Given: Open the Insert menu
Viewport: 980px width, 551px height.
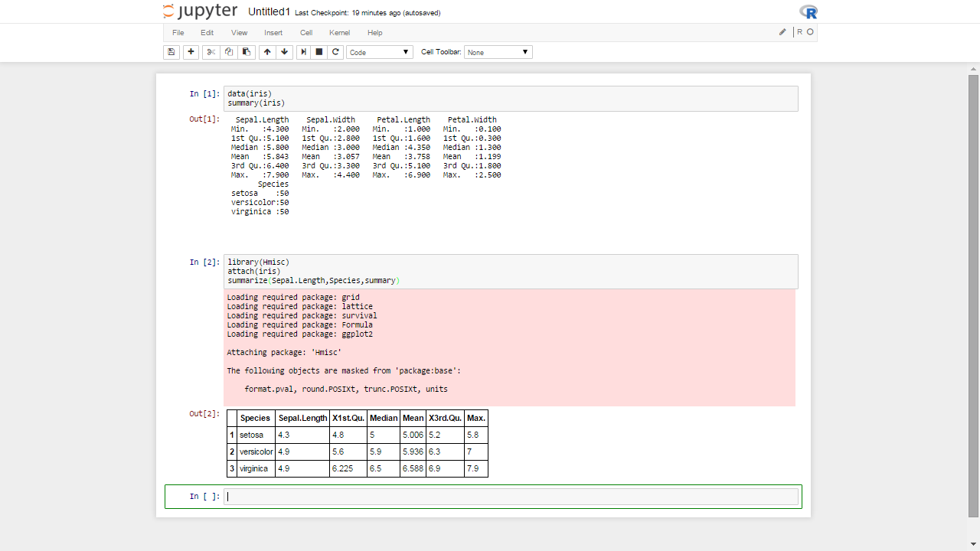Looking at the screenshot, I should click(273, 33).
